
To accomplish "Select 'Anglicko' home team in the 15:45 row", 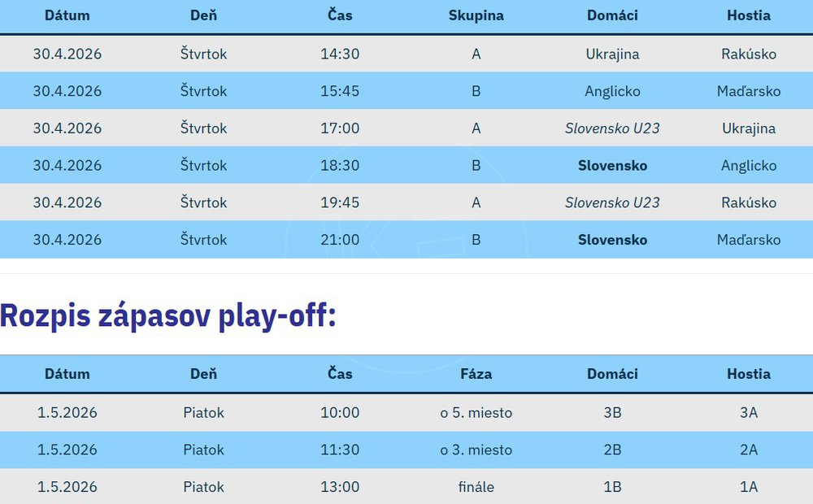I will pos(612,91).
